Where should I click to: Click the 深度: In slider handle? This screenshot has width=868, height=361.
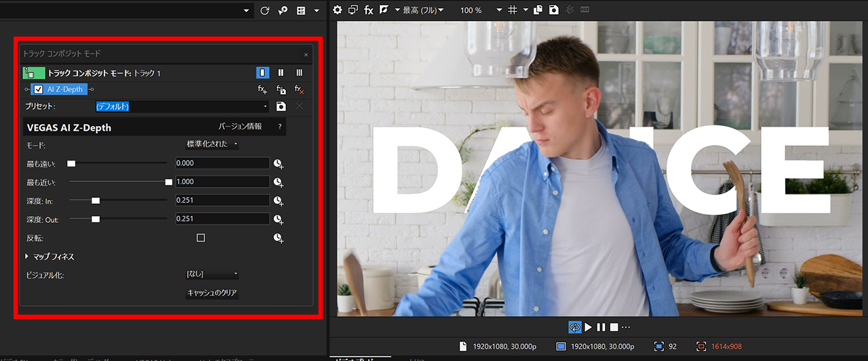click(x=96, y=200)
